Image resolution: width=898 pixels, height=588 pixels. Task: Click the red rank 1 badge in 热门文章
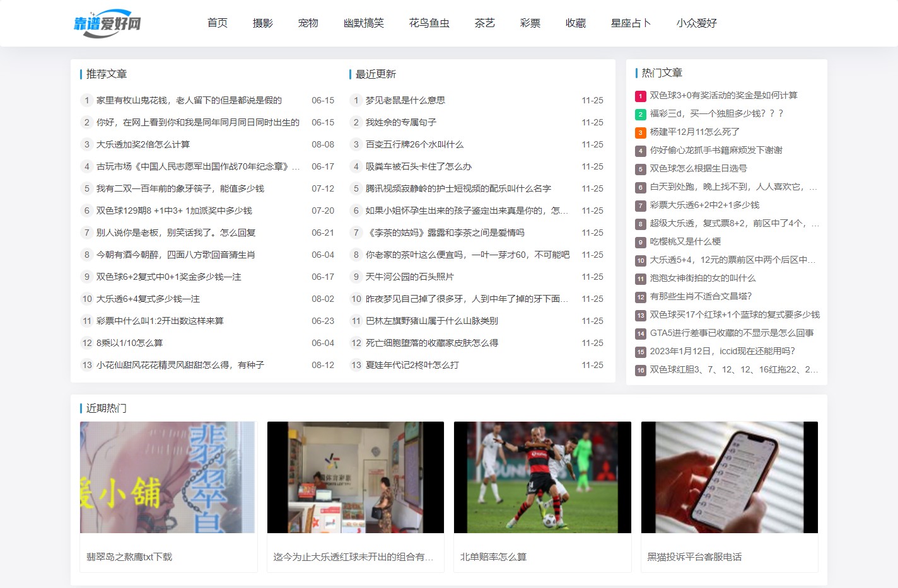pyautogui.click(x=641, y=96)
